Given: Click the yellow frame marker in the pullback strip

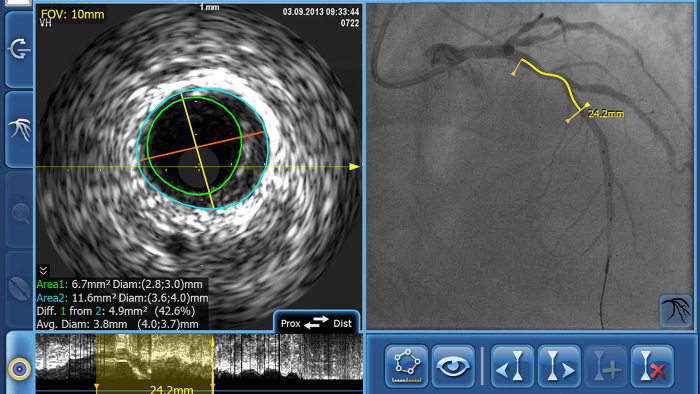Looking at the screenshot, I should pos(213,361).
